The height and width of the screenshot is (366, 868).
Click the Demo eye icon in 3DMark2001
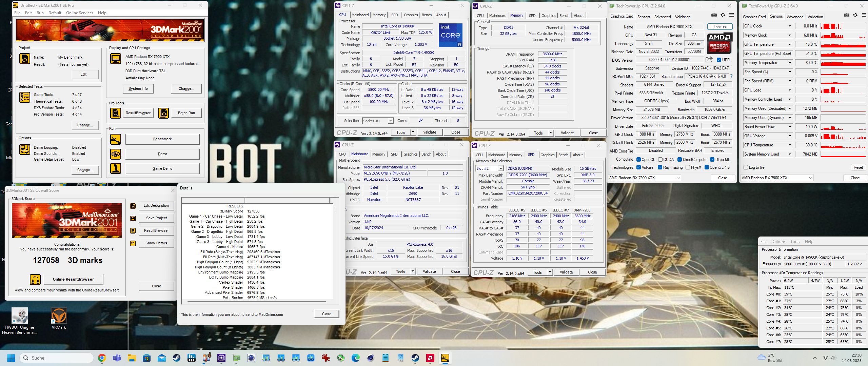[116, 154]
